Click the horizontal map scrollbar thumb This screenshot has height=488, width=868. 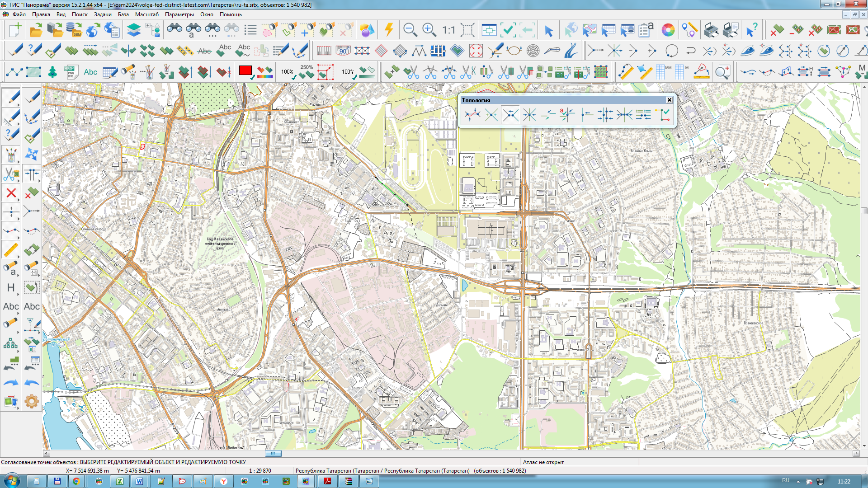pos(273,453)
